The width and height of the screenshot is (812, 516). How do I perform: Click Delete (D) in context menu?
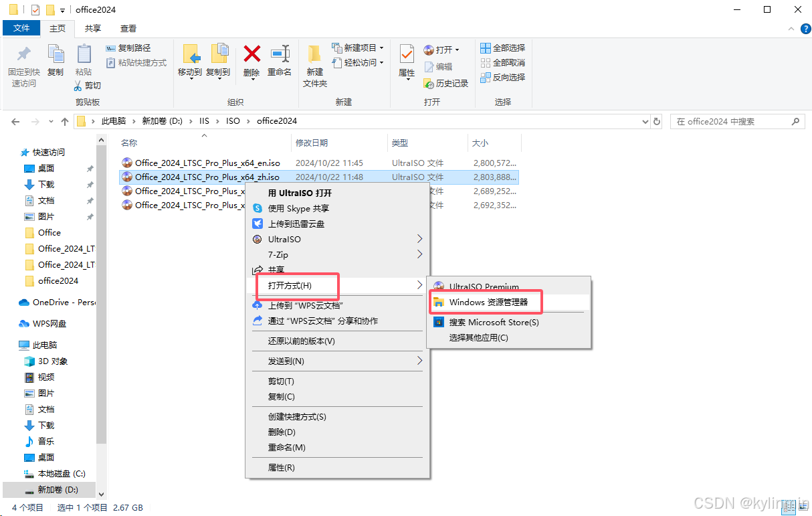pos(337,432)
